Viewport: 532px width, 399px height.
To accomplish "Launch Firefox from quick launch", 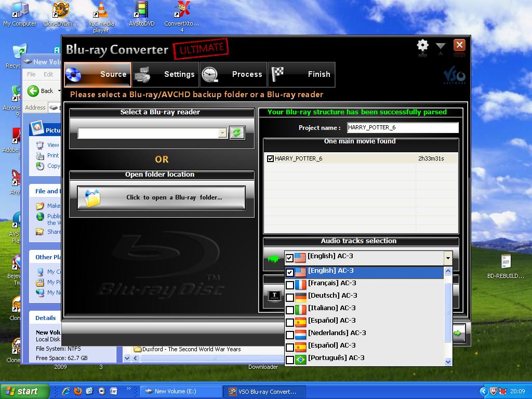I will coord(78,391).
